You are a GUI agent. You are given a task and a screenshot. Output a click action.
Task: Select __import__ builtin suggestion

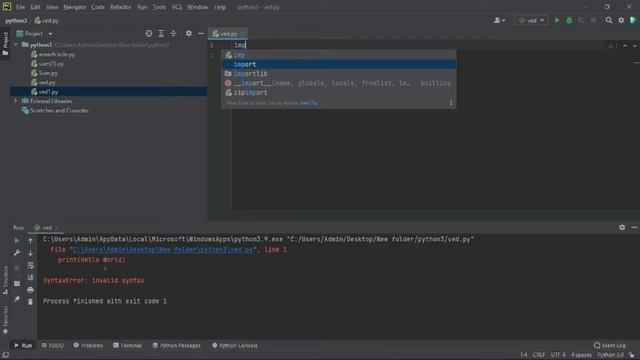(338, 83)
